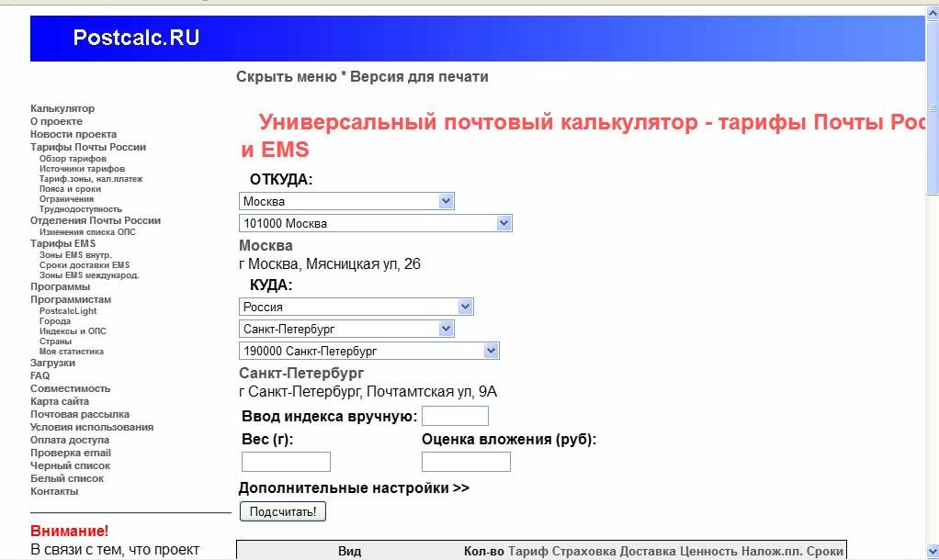Click the Оценка вложения value field
Image resolution: width=939 pixels, height=560 pixels.
tap(465, 462)
